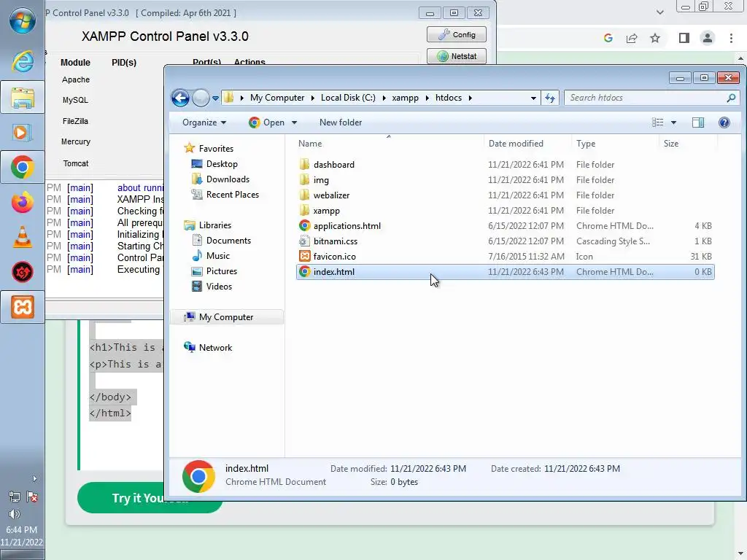Select Local Disk (C:) breadcrumb
Viewport: 747px width, 560px height.
pyautogui.click(x=348, y=98)
